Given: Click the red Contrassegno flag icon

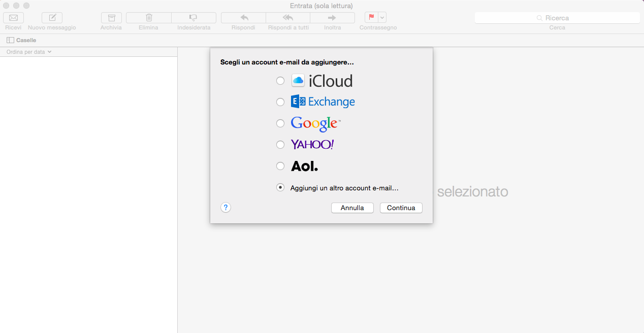Looking at the screenshot, I should coord(371,17).
